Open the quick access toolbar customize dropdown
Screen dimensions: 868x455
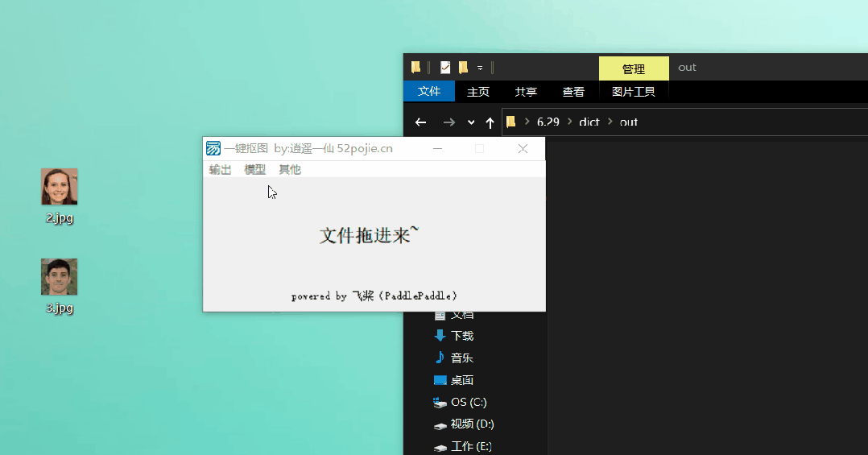(x=480, y=68)
